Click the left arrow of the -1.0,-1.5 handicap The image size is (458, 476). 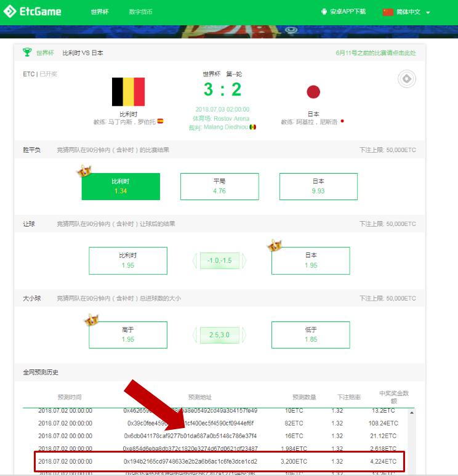pyautogui.click(x=195, y=261)
